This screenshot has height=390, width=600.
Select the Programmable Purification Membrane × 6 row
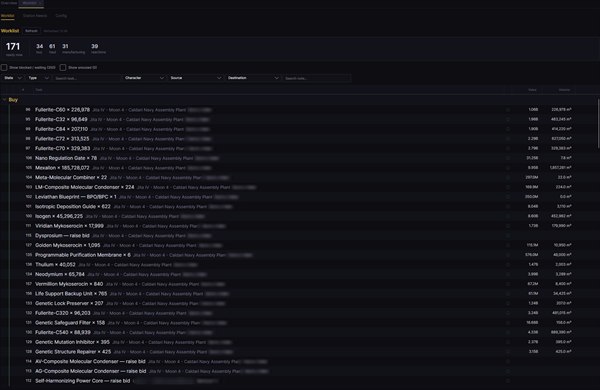pos(298,255)
